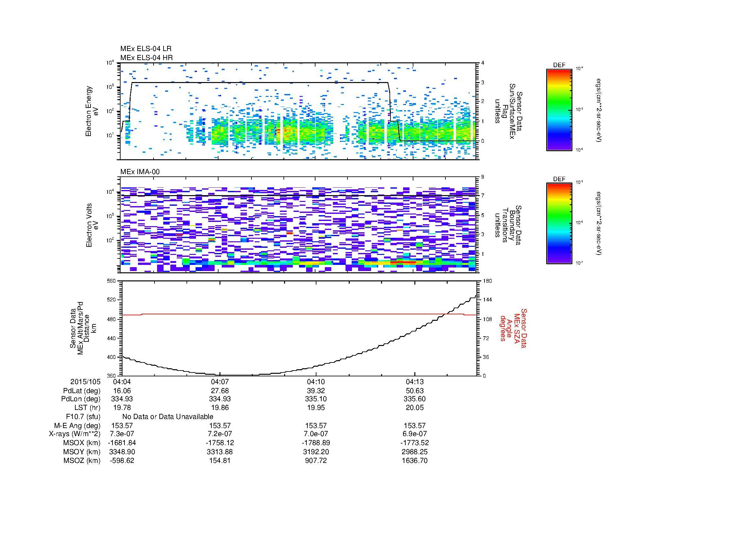Click MSOX value -1681.84

(x=122, y=443)
